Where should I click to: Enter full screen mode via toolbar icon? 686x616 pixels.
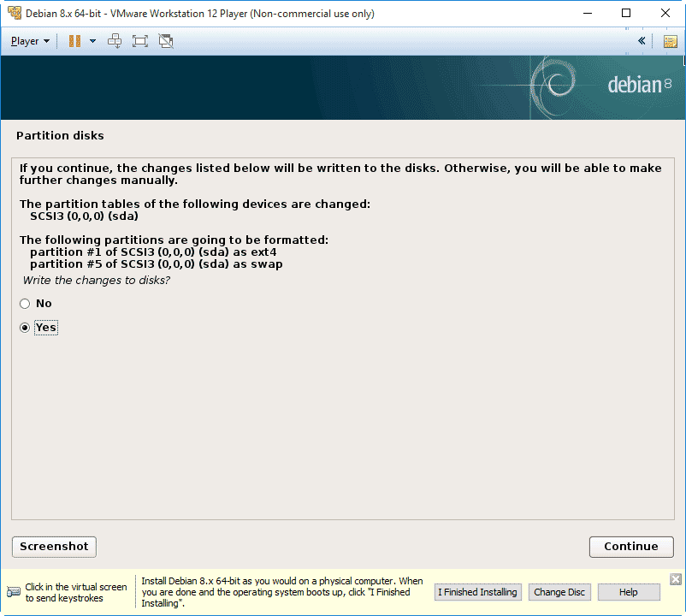coord(140,41)
